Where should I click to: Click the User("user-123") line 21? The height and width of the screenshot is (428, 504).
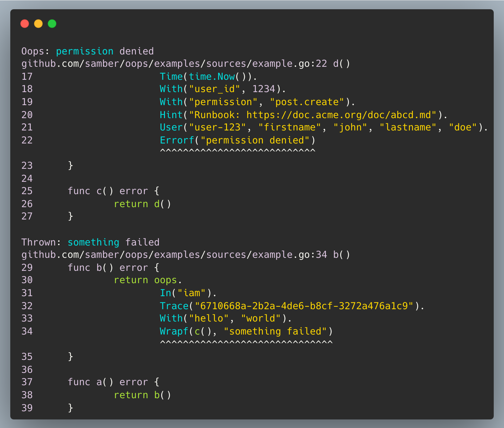324,127
